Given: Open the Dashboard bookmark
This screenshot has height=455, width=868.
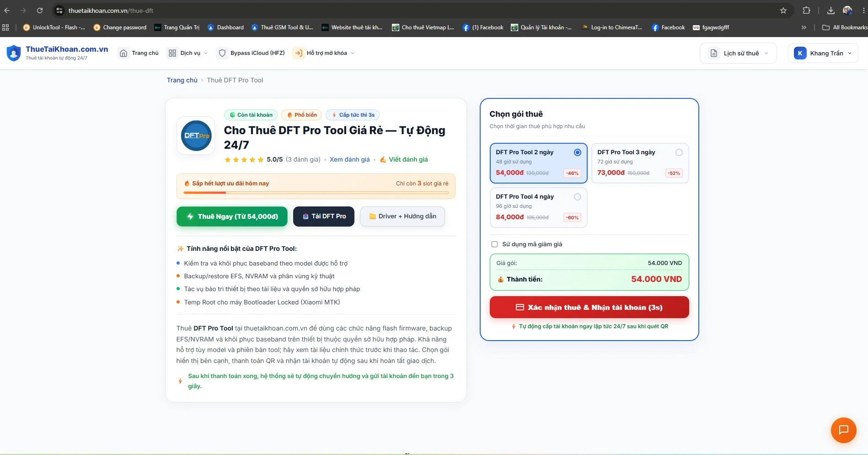Looking at the screenshot, I should pyautogui.click(x=225, y=27).
